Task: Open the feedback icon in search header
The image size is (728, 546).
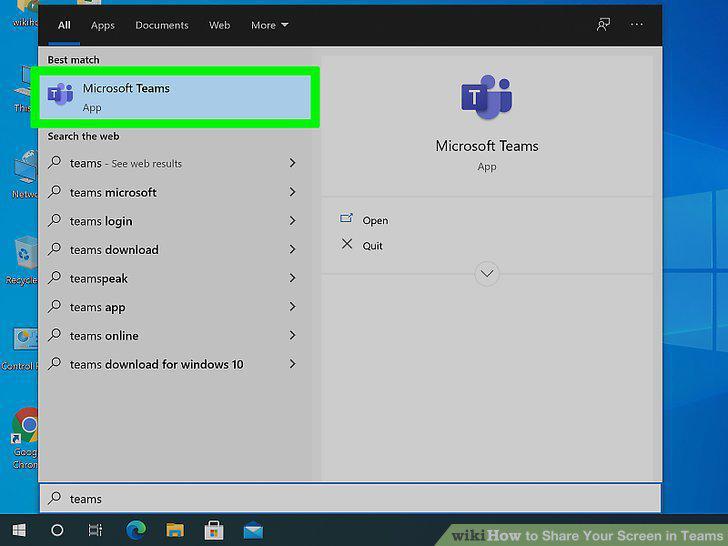Action: (x=603, y=25)
